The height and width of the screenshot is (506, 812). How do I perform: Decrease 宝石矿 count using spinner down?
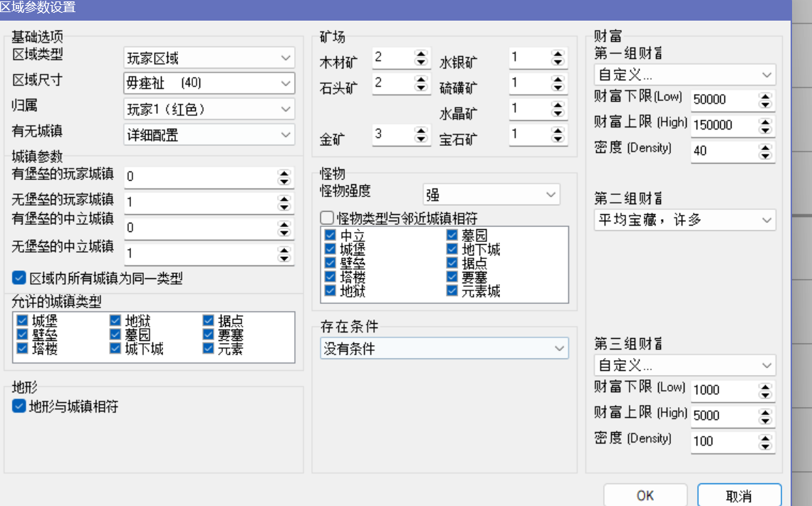click(x=558, y=138)
